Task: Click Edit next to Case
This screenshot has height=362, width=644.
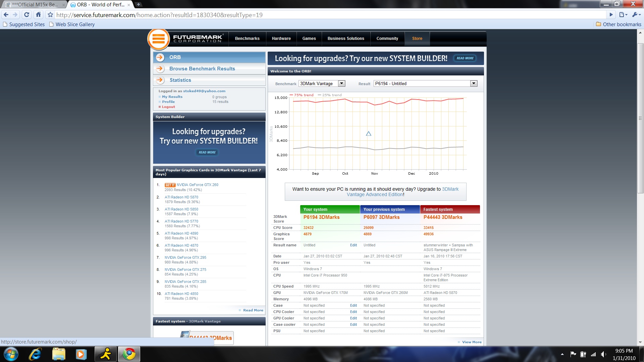Action: pos(353,306)
